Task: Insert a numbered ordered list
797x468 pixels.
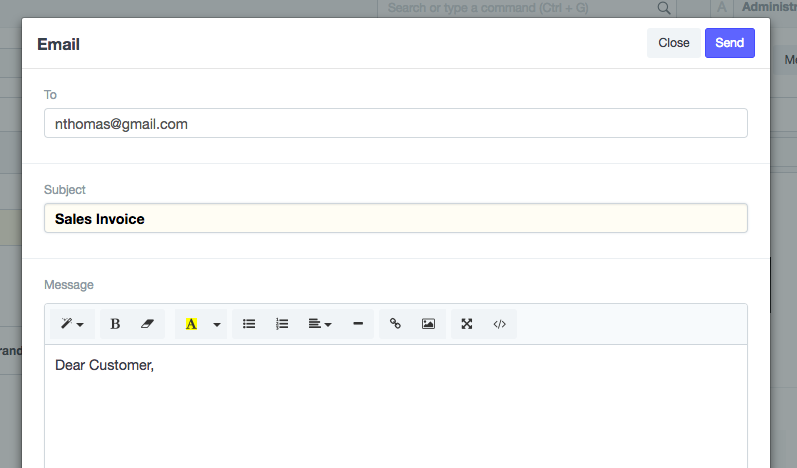Action: (x=282, y=324)
